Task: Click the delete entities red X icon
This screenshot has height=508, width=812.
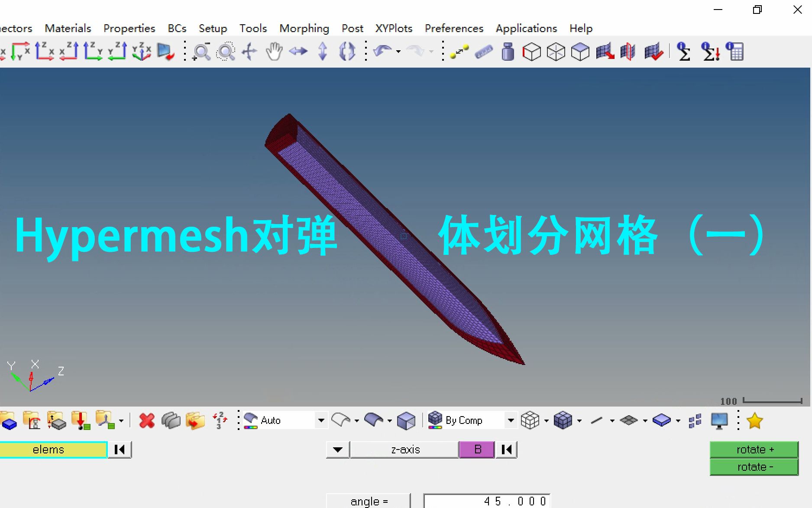Action: (146, 420)
